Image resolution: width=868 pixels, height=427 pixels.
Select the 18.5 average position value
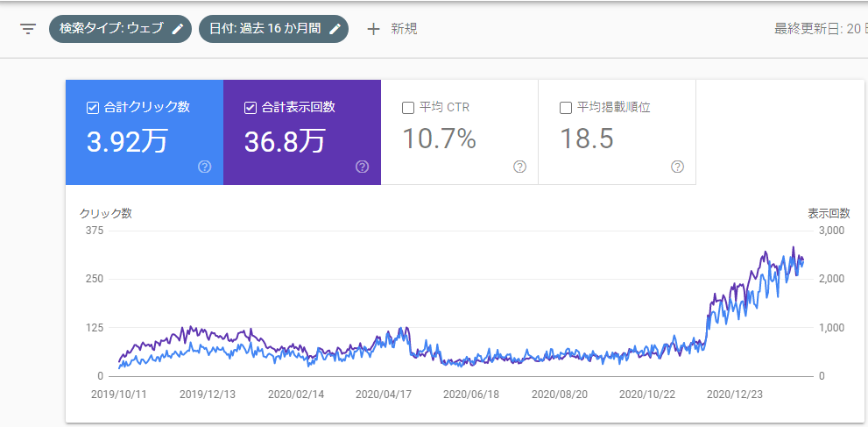[587, 139]
